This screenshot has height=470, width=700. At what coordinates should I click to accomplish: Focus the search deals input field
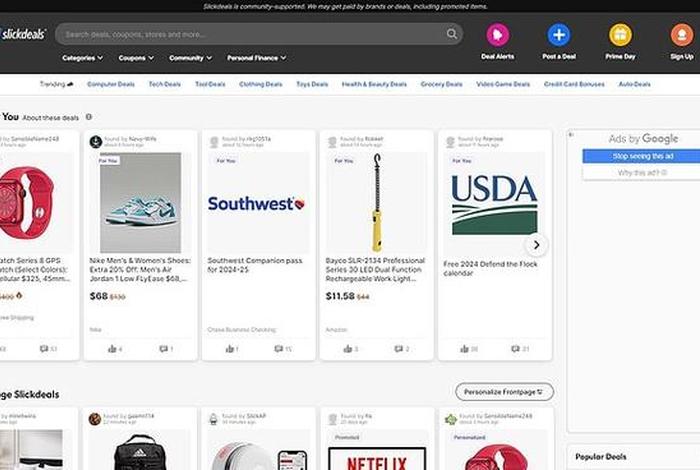(x=252, y=34)
